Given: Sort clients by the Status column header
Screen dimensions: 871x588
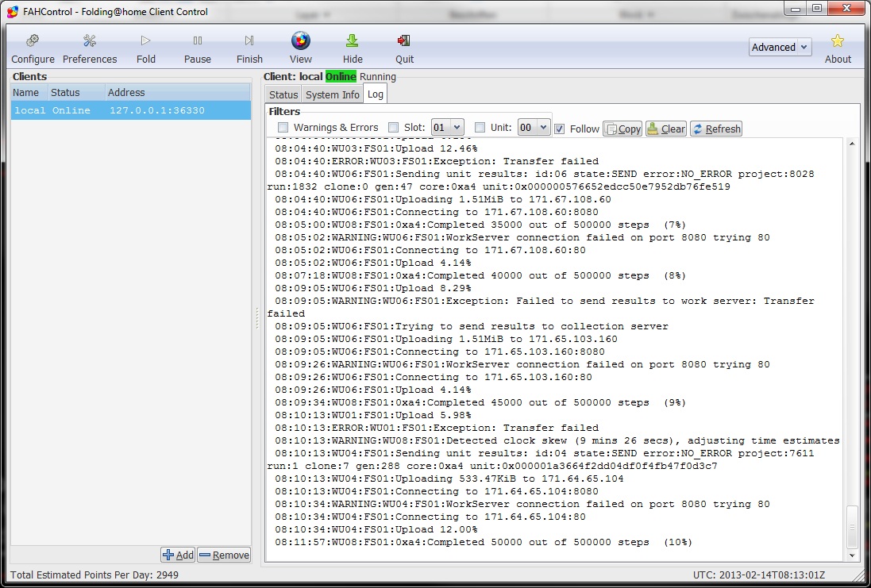Looking at the screenshot, I should [x=77, y=93].
